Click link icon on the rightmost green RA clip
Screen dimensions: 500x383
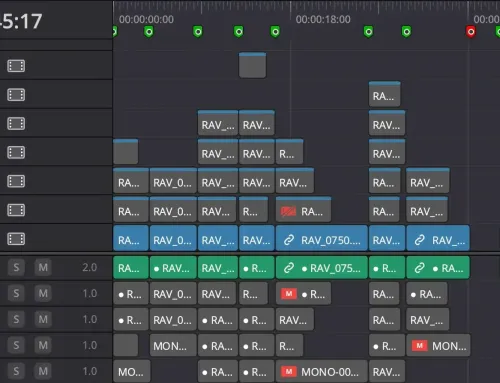pos(419,268)
